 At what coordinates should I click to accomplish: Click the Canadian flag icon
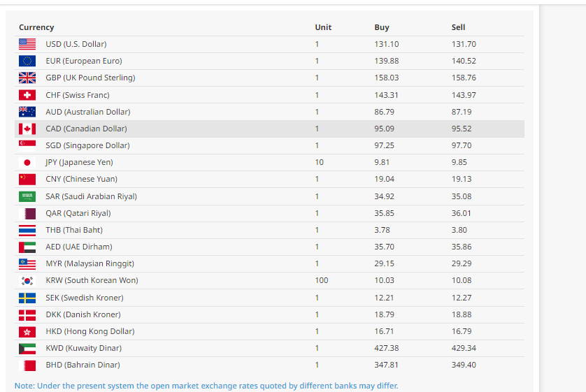pyautogui.click(x=27, y=129)
